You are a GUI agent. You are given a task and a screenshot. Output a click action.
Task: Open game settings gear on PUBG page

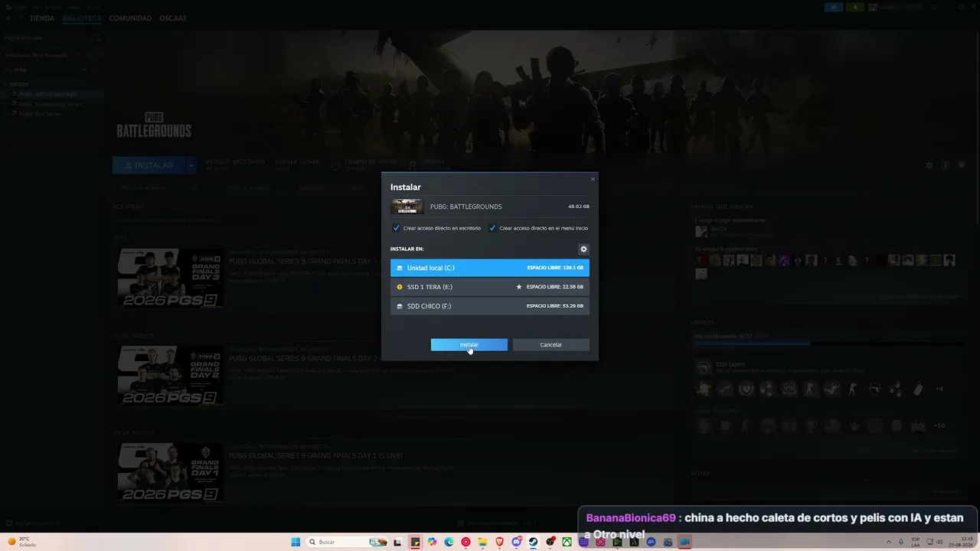(x=929, y=165)
